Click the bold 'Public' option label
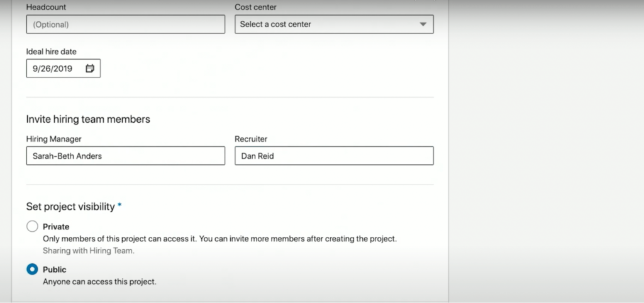644x303 pixels. tap(55, 270)
